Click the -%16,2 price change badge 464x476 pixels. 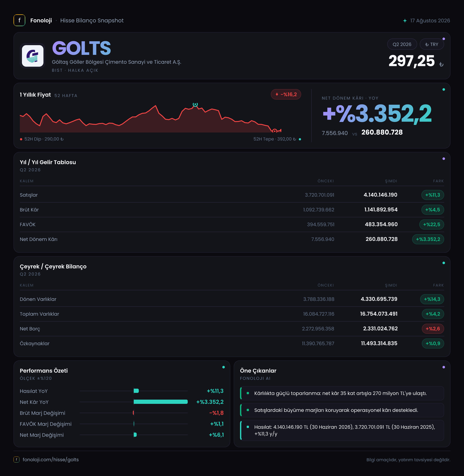pos(286,94)
